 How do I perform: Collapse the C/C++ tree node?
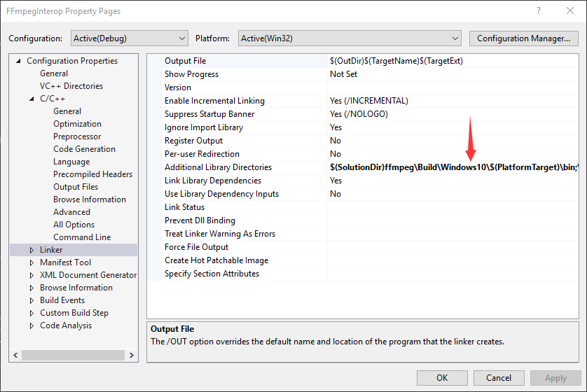point(32,99)
